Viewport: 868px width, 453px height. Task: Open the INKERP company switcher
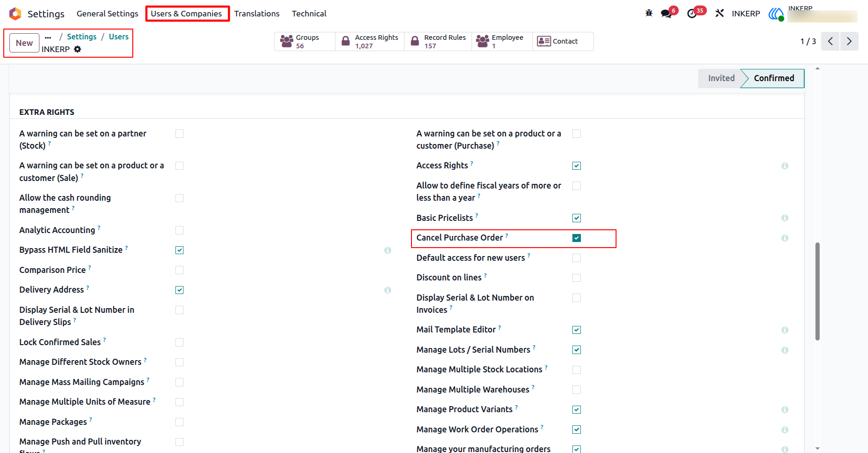tap(746, 14)
